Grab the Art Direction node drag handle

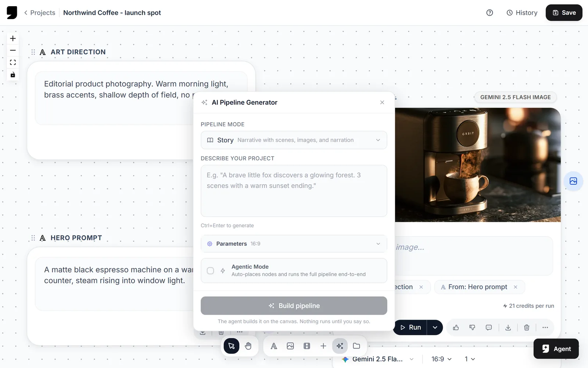(x=33, y=52)
